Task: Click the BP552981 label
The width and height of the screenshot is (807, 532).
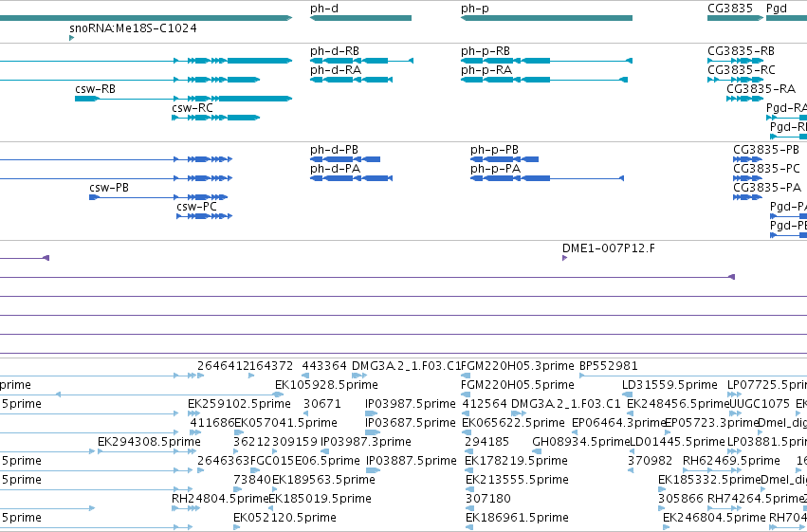Action: tap(609, 366)
